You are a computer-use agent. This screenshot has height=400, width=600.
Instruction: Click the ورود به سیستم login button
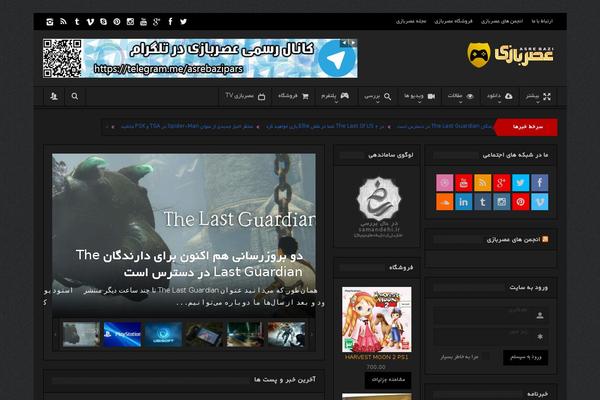tap(525, 358)
